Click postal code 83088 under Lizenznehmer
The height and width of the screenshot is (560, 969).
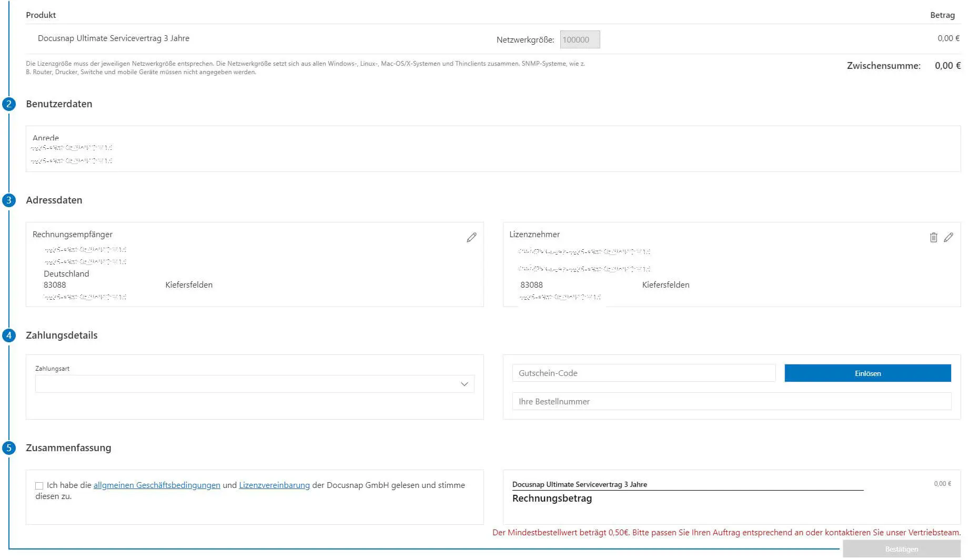tap(531, 285)
